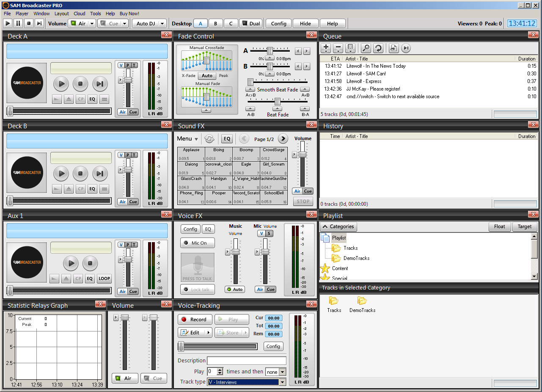Viewport: 542px width, 392px height.
Task: Click the Hide button in the toolbar
Action: tap(305, 24)
